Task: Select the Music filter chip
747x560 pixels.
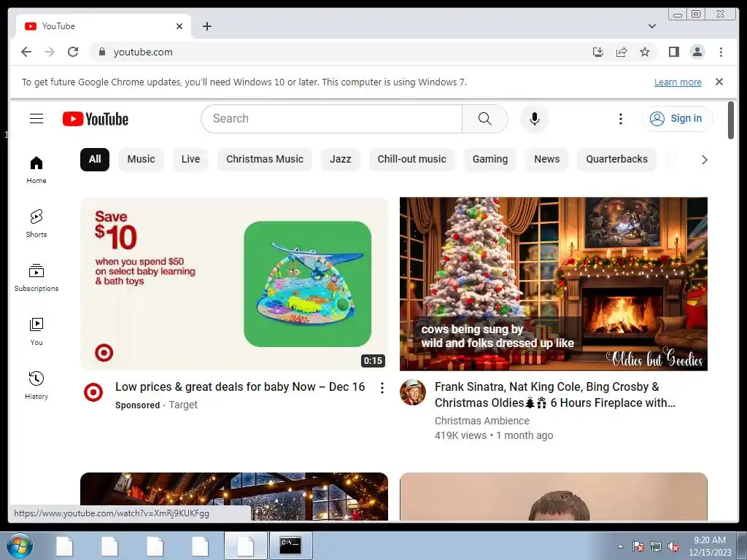Action: click(141, 159)
